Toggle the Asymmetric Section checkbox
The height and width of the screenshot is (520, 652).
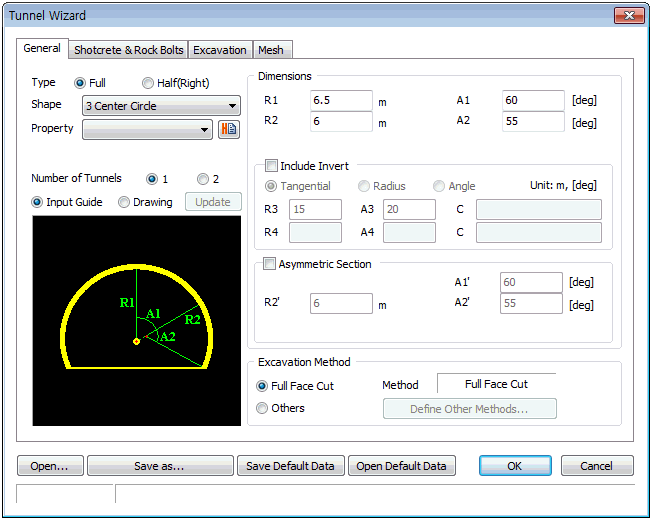click(x=269, y=264)
